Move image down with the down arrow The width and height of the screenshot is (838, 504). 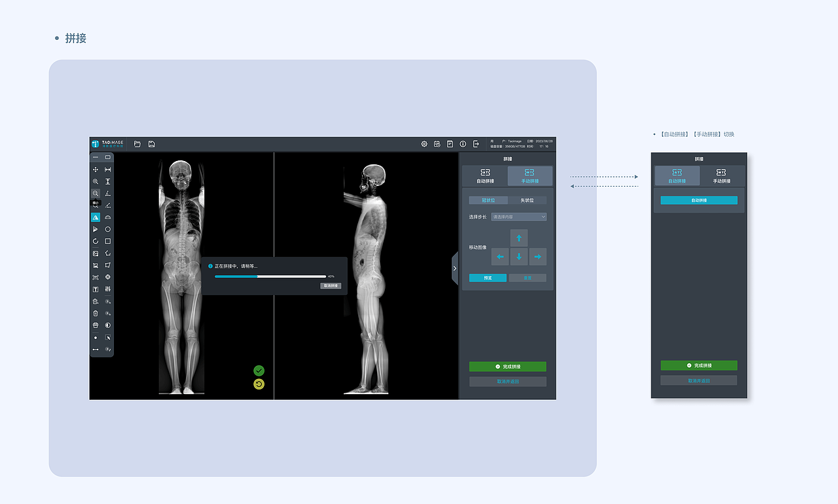click(x=519, y=257)
